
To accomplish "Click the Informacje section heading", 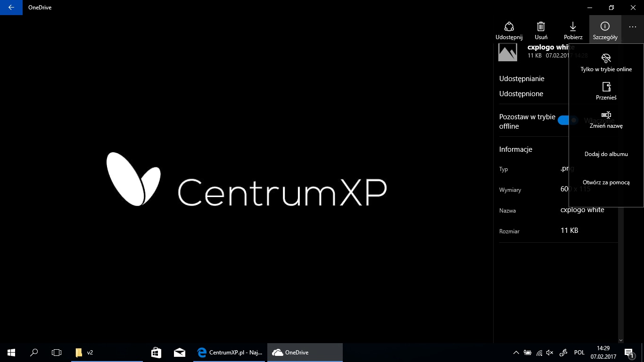I will [516, 149].
